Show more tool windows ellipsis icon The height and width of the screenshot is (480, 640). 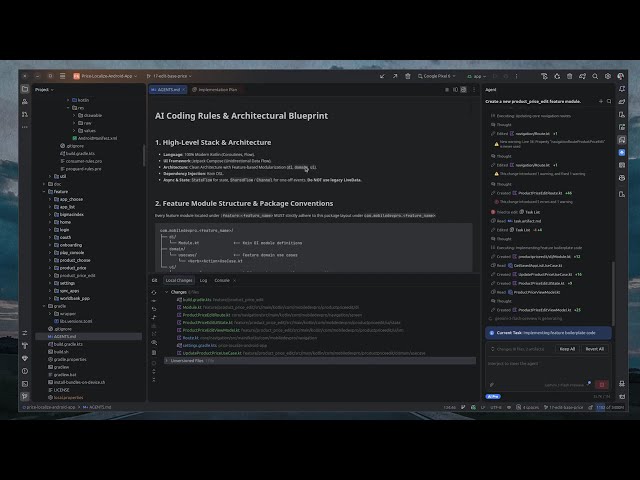point(25,127)
